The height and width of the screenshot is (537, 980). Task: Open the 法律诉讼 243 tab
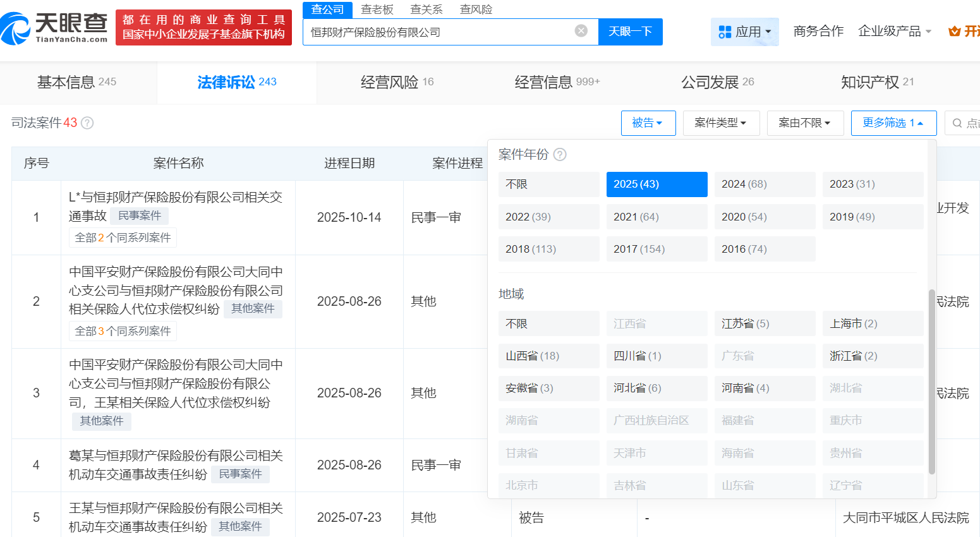point(237,82)
